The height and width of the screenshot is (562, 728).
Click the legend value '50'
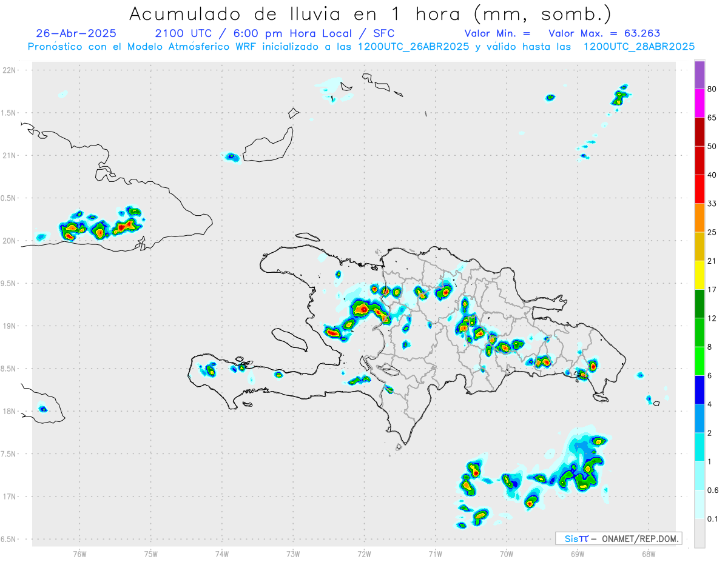[x=712, y=147]
